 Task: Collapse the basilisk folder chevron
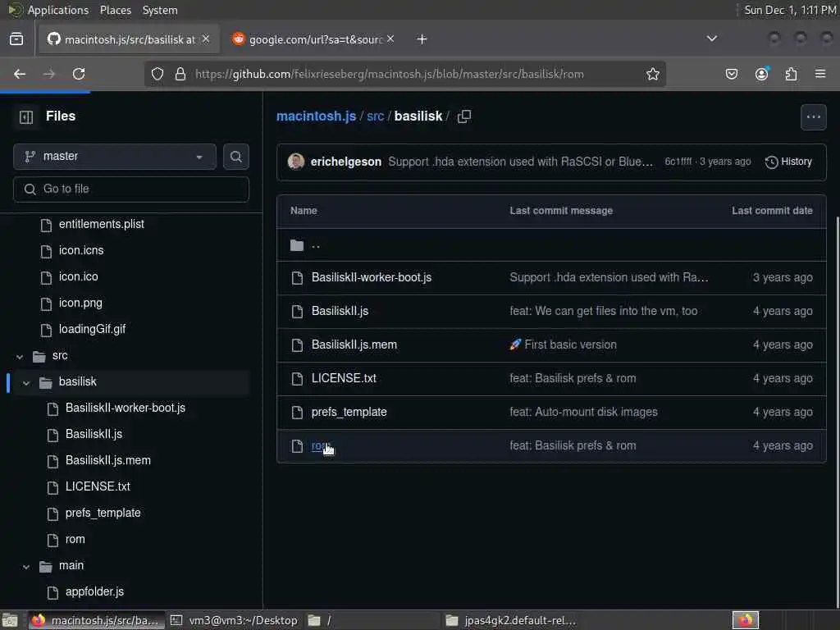[x=26, y=382]
